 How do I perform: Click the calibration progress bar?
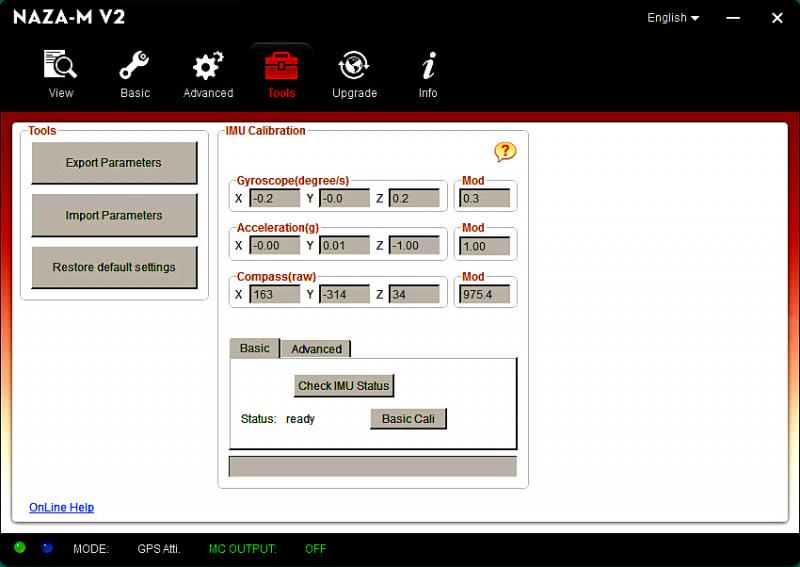[372, 467]
